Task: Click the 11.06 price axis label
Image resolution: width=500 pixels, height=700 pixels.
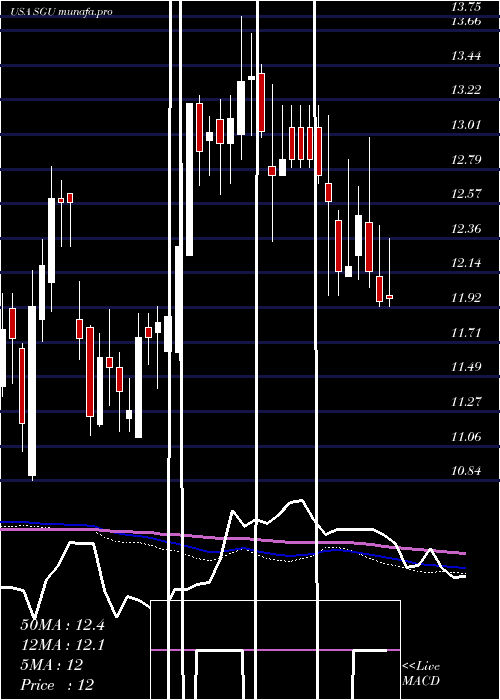Action: click(x=466, y=436)
